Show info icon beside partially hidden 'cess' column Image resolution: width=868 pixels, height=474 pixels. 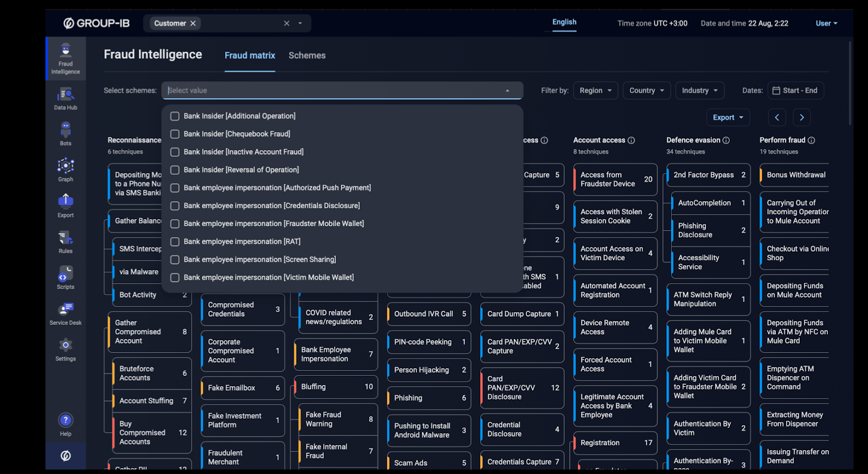tap(544, 140)
